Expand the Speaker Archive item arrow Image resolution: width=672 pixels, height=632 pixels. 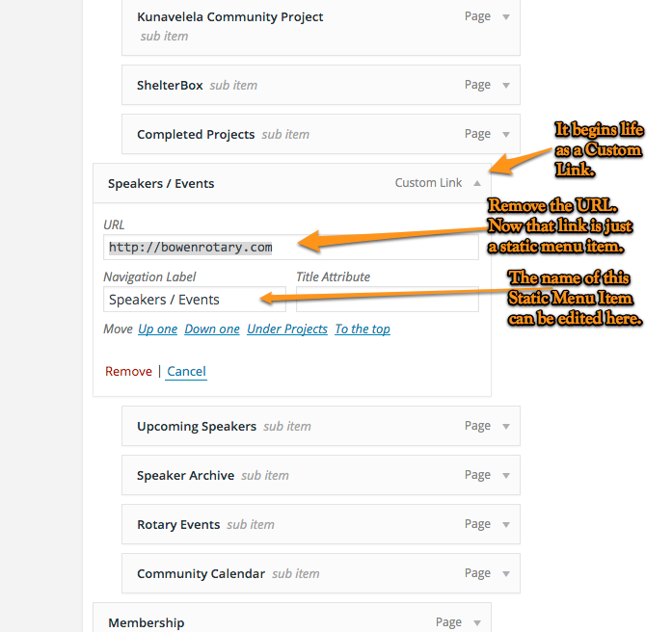(x=506, y=475)
